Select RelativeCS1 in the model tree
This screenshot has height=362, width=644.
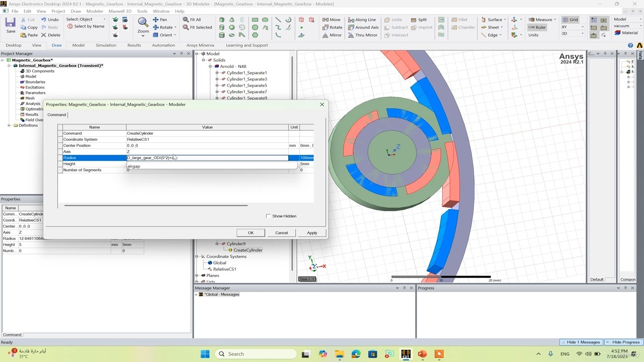(224, 269)
